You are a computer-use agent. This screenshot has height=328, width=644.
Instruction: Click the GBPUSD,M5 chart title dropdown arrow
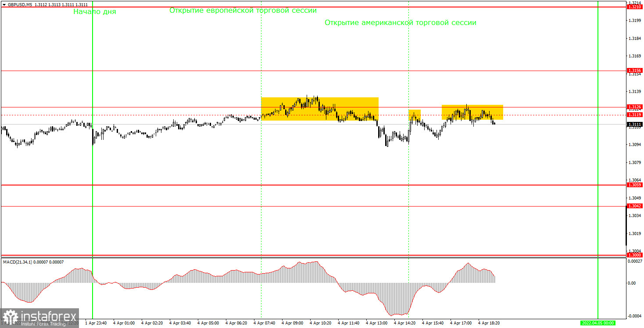click(4, 4)
